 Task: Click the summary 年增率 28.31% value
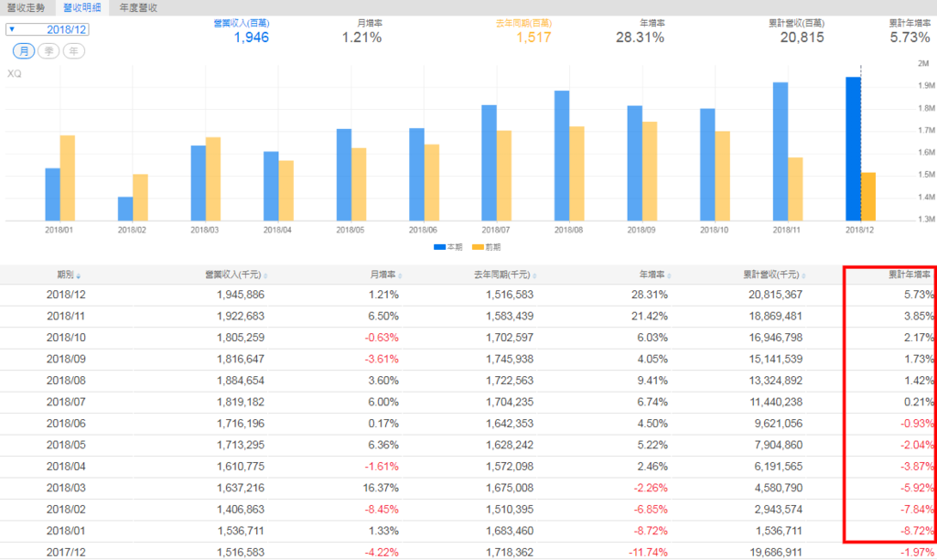(640, 38)
